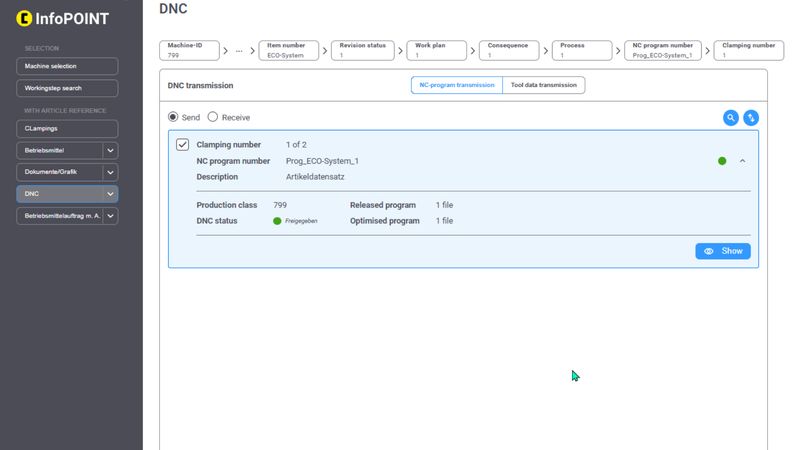Click the InfoPOINT logo icon
800x450 pixels.
pyautogui.click(x=24, y=18)
